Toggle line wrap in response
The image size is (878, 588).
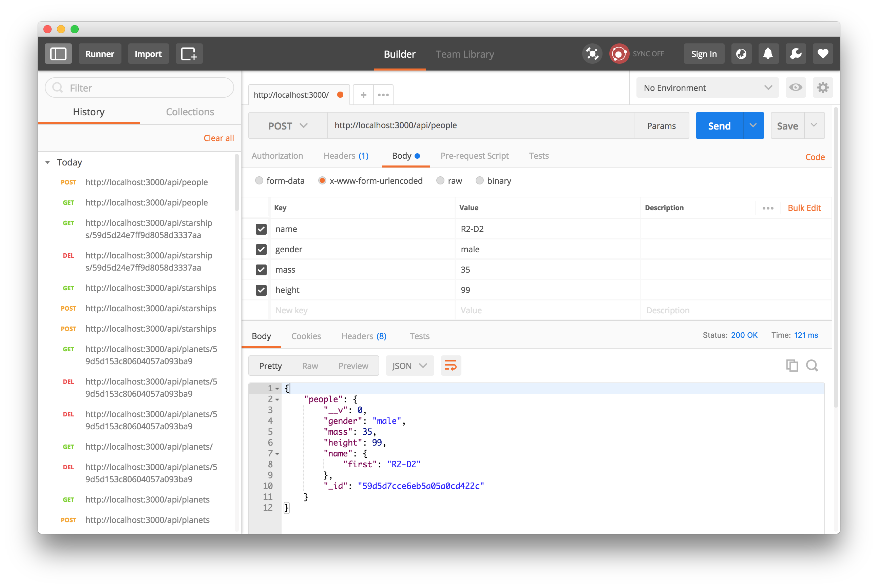point(450,366)
